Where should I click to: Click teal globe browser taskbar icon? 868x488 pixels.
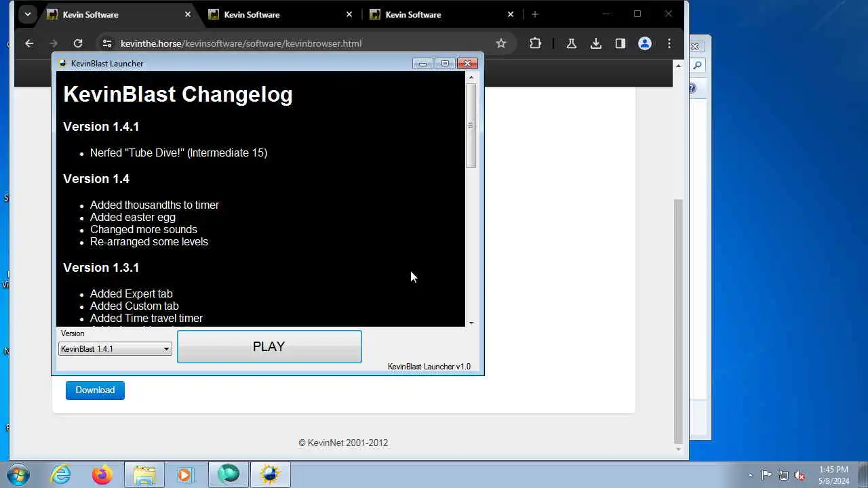pyautogui.click(x=229, y=474)
